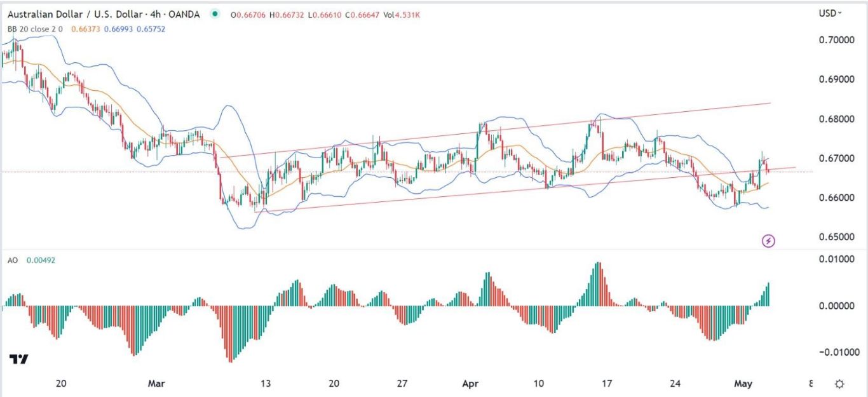Select the AO indicator label
Image resolution: width=868 pixels, height=397 pixels.
coord(12,260)
